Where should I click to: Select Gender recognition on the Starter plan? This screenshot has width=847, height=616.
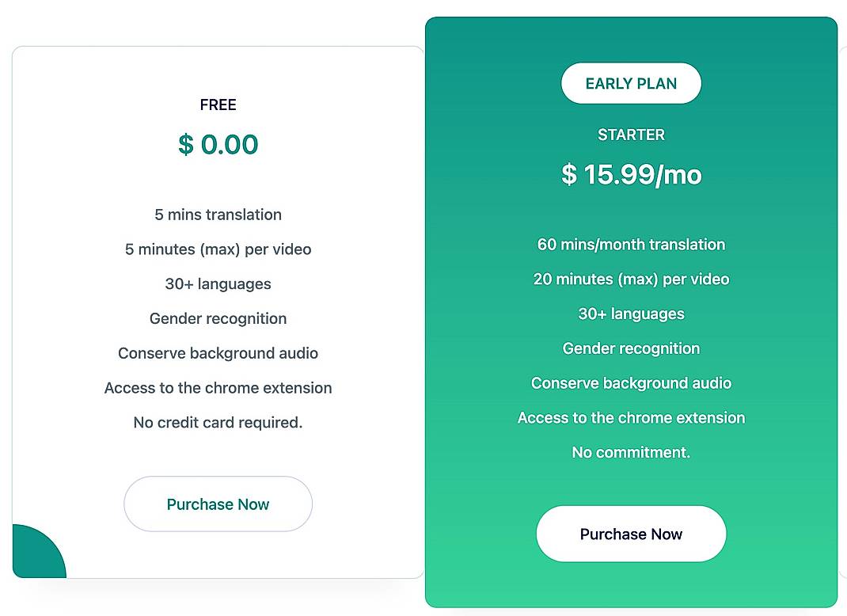click(631, 348)
